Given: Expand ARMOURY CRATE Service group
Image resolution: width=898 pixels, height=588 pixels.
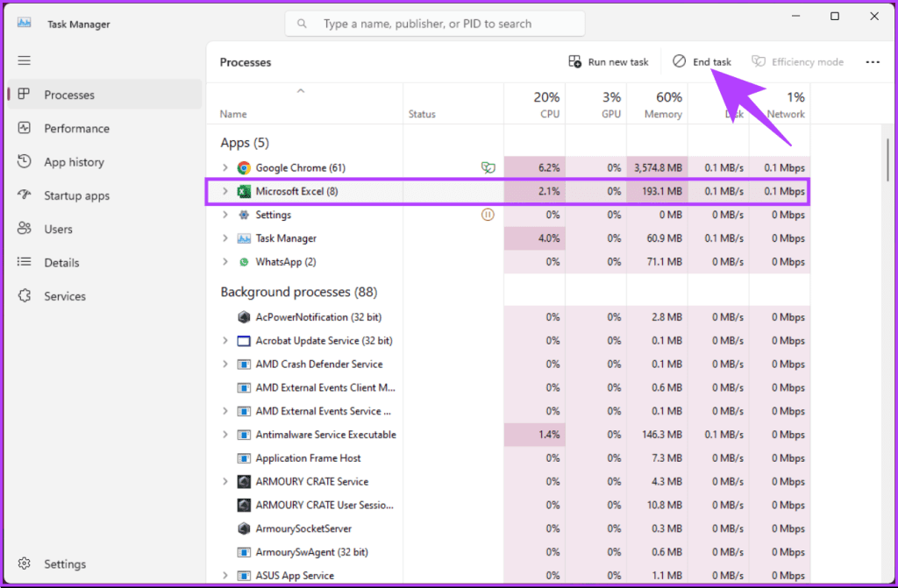Looking at the screenshot, I should pos(225,481).
